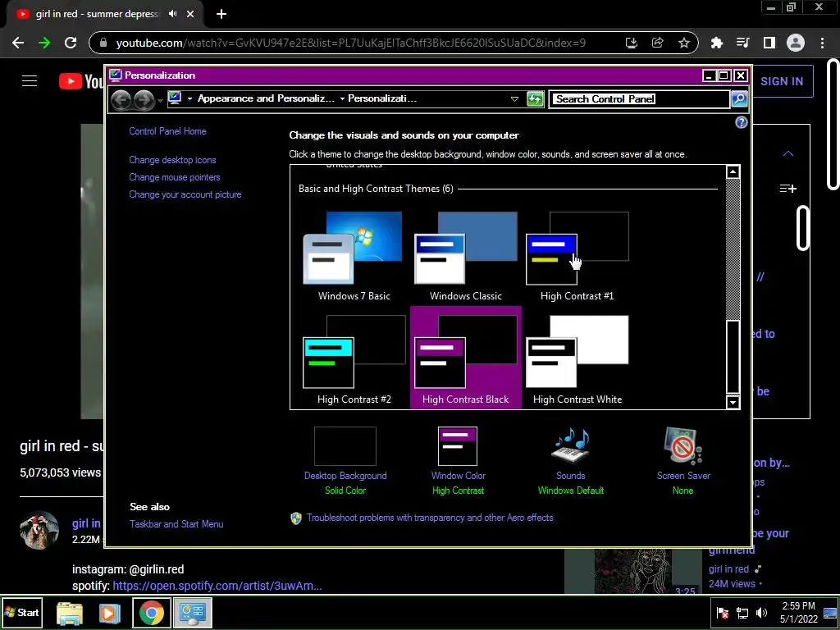The width and height of the screenshot is (840, 630).
Task: Open the Chrome profile avatar
Action: [x=796, y=43]
